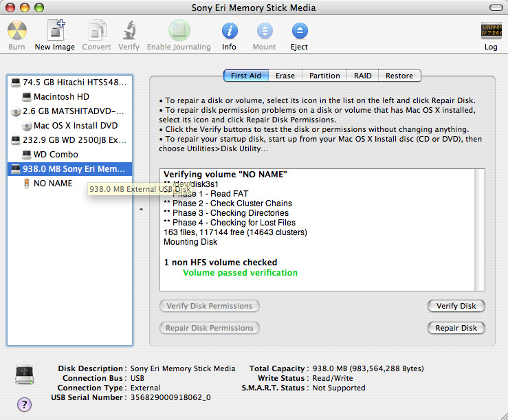Click the Verify Disk button

coord(456,306)
